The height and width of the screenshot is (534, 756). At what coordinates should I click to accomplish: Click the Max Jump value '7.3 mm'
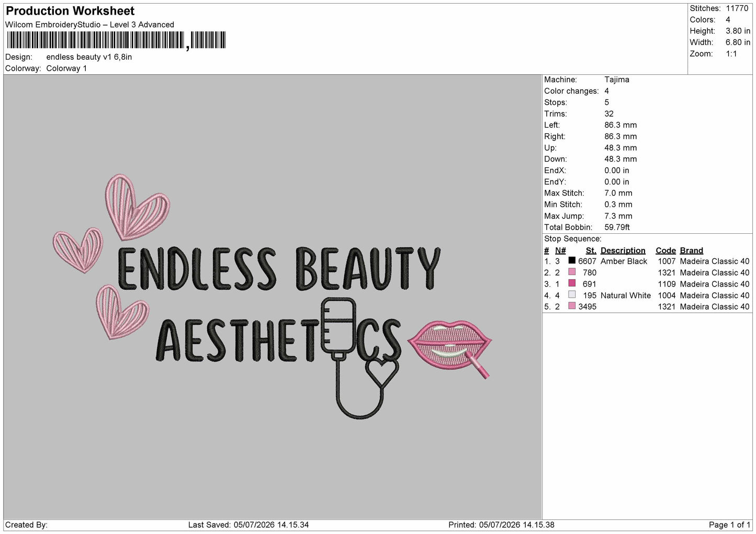[x=618, y=216]
